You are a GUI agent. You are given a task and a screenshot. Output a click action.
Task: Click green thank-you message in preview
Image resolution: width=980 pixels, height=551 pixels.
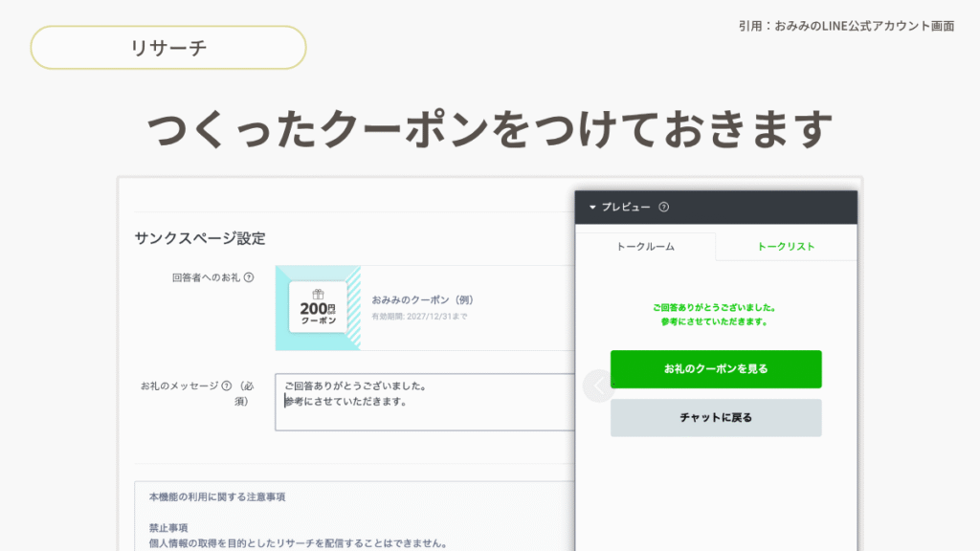point(715,315)
